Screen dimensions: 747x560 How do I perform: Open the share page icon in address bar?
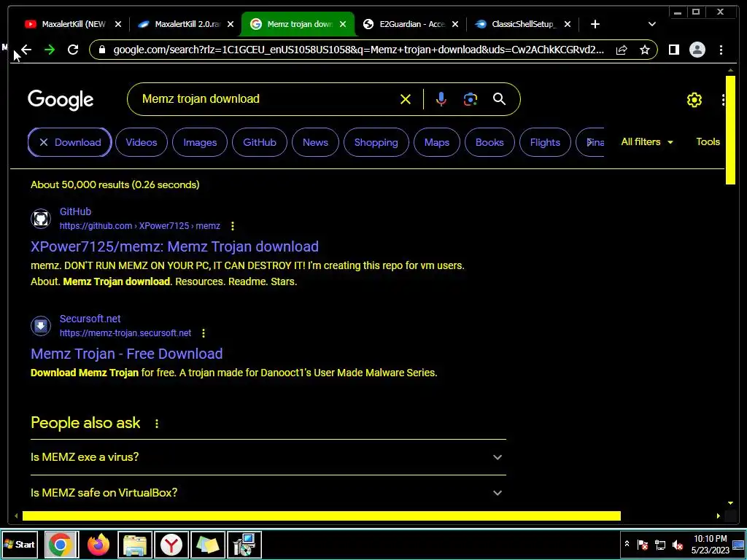[x=622, y=50]
